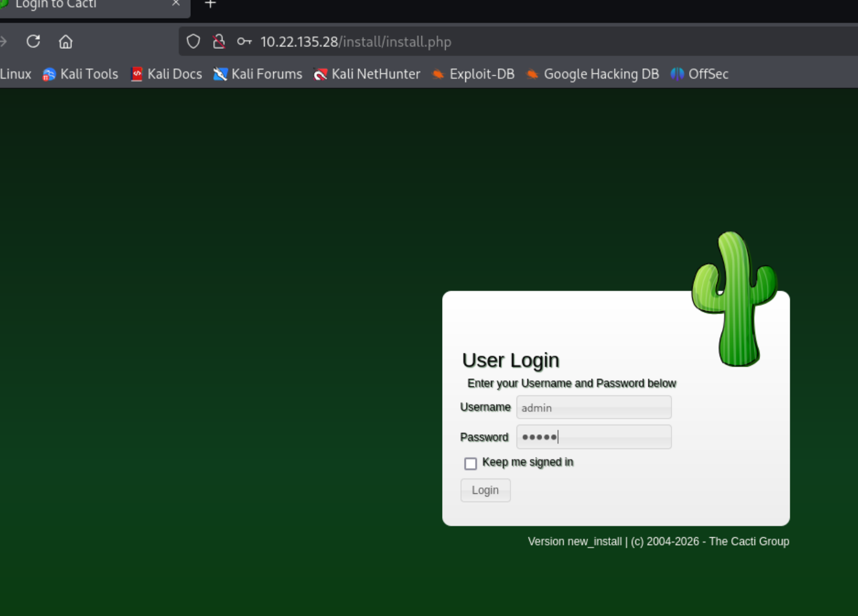Image resolution: width=858 pixels, height=616 pixels.
Task: Submit the form with the Login button
Action: click(x=485, y=490)
